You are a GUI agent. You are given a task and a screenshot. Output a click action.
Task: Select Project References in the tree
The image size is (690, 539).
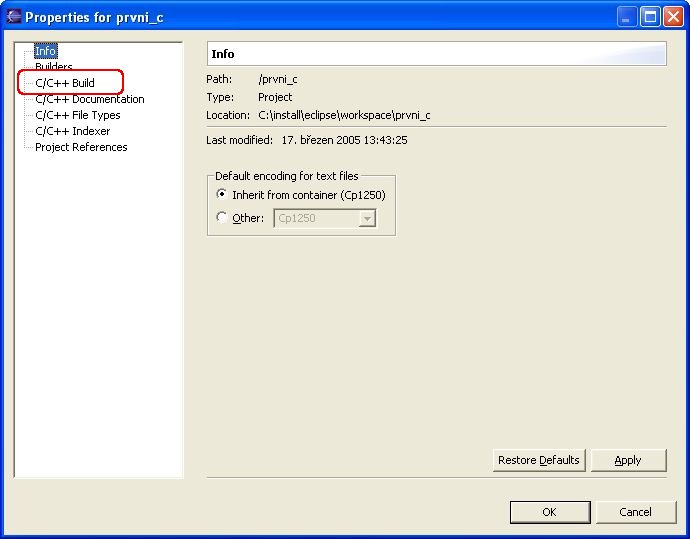81,147
